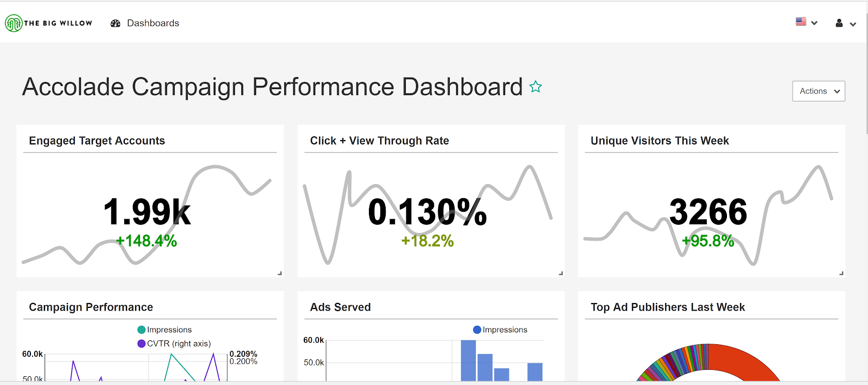Toggle CVTR (right axis) legend series

click(x=174, y=344)
